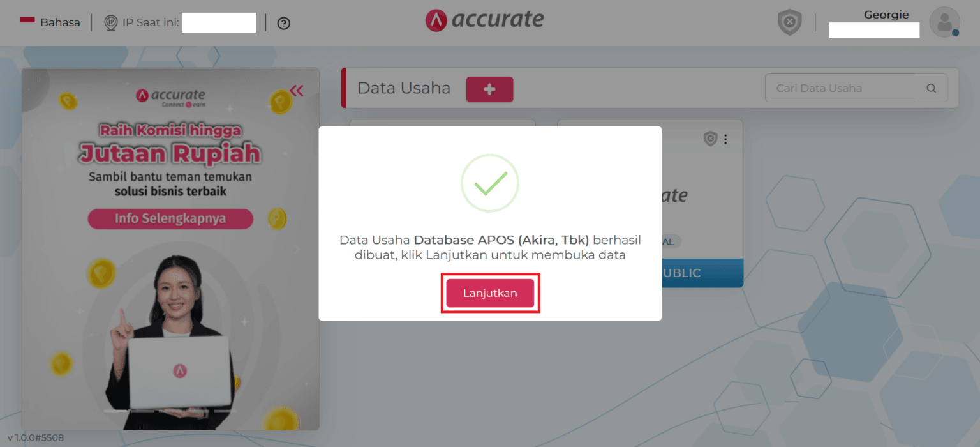
Task: Click the security shield icon in header
Action: pos(789,22)
